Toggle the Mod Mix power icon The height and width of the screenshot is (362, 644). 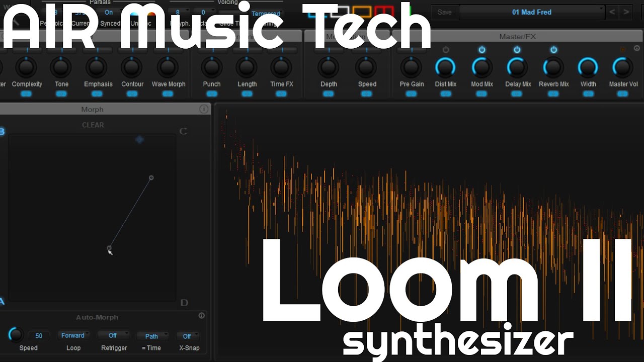click(x=481, y=50)
